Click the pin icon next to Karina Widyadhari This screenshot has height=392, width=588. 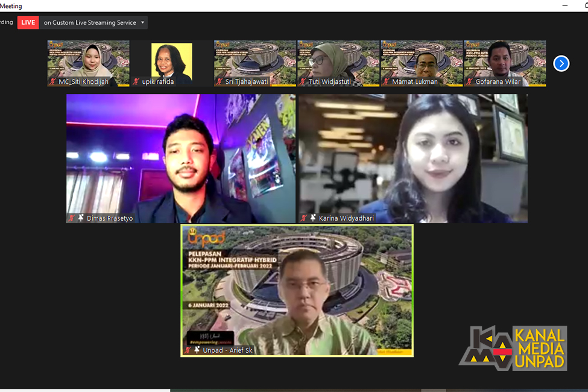coord(313,218)
